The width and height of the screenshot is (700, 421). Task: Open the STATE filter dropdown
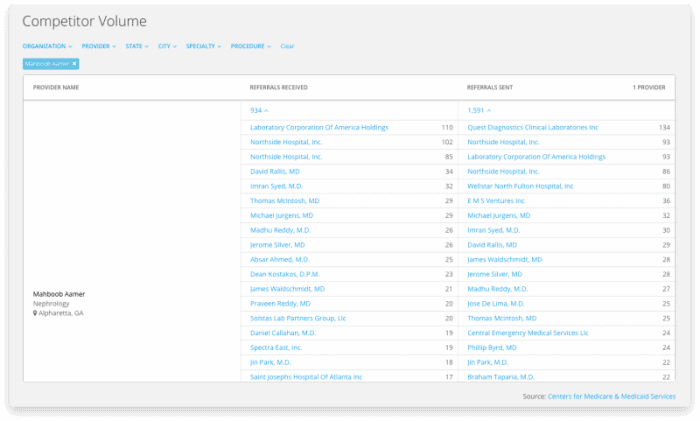coord(137,46)
